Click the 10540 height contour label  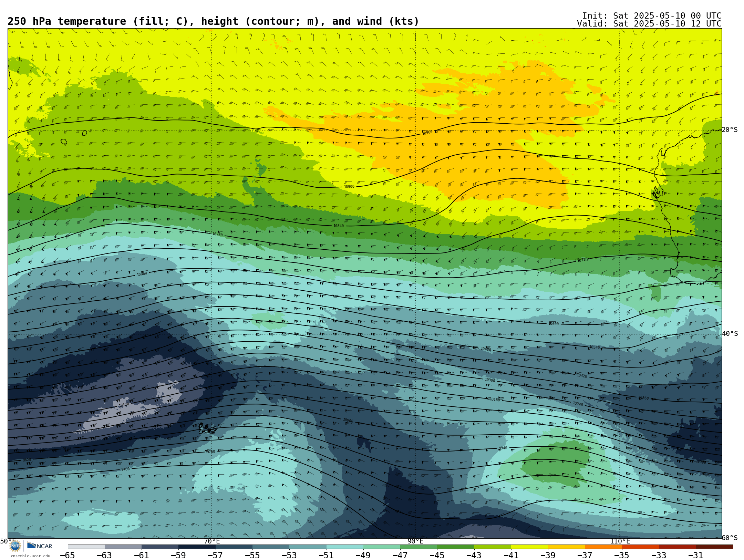point(595,348)
